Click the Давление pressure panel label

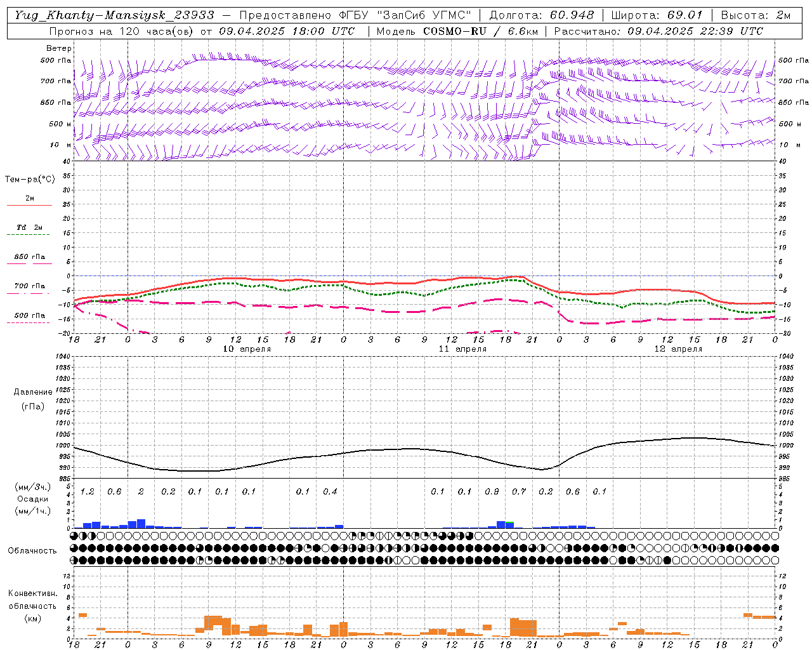33,392
